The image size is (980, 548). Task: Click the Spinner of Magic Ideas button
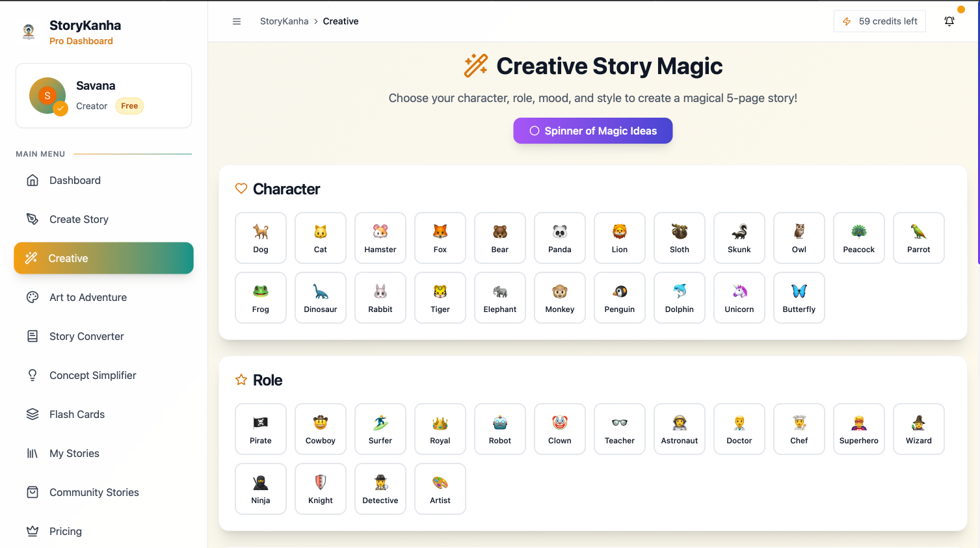592,131
